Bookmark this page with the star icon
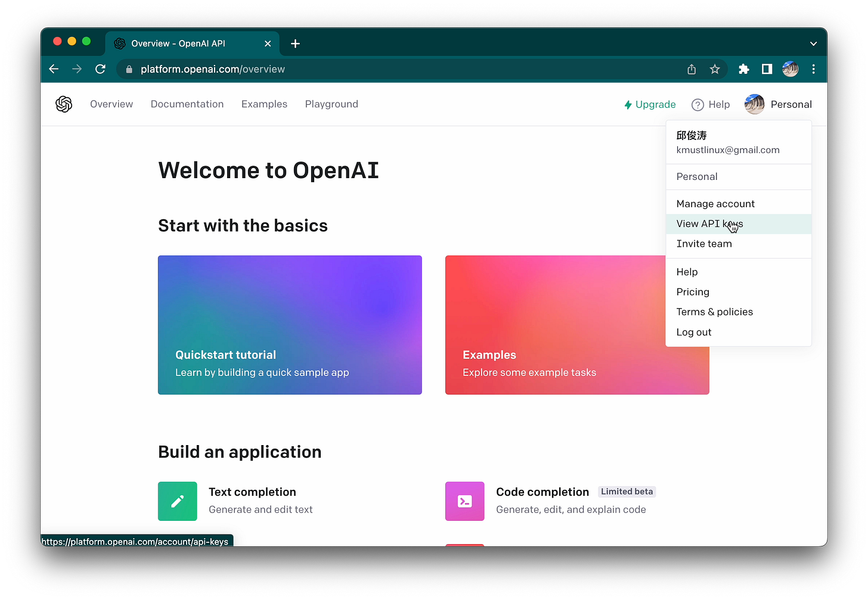This screenshot has width=868, height=600. 715,69
